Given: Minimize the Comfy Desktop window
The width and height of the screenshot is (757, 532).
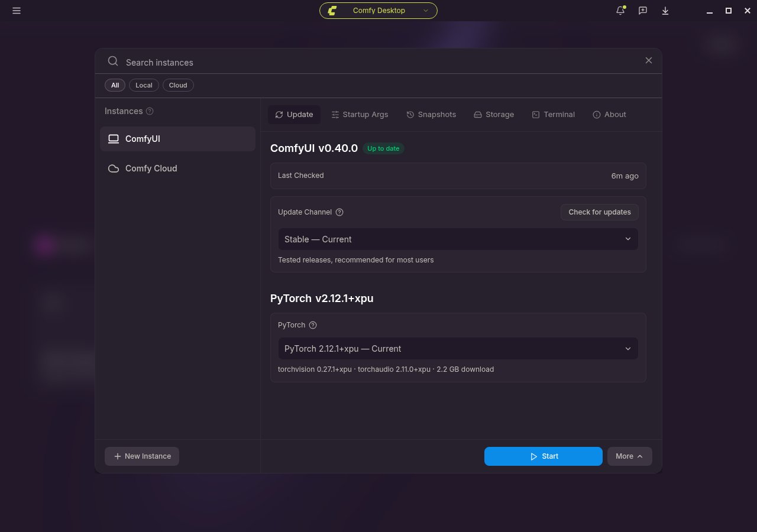Looking at the screenshot, I should click(710, 11).
